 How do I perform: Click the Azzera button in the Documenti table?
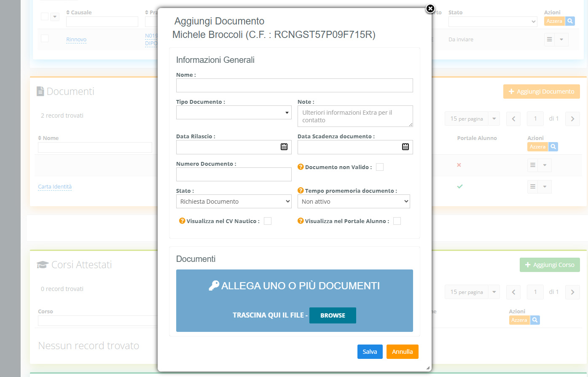[538, 147]
